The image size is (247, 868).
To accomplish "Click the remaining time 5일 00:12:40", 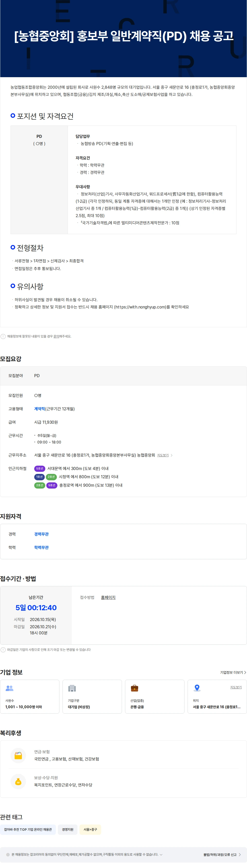I will click(36, 608).
